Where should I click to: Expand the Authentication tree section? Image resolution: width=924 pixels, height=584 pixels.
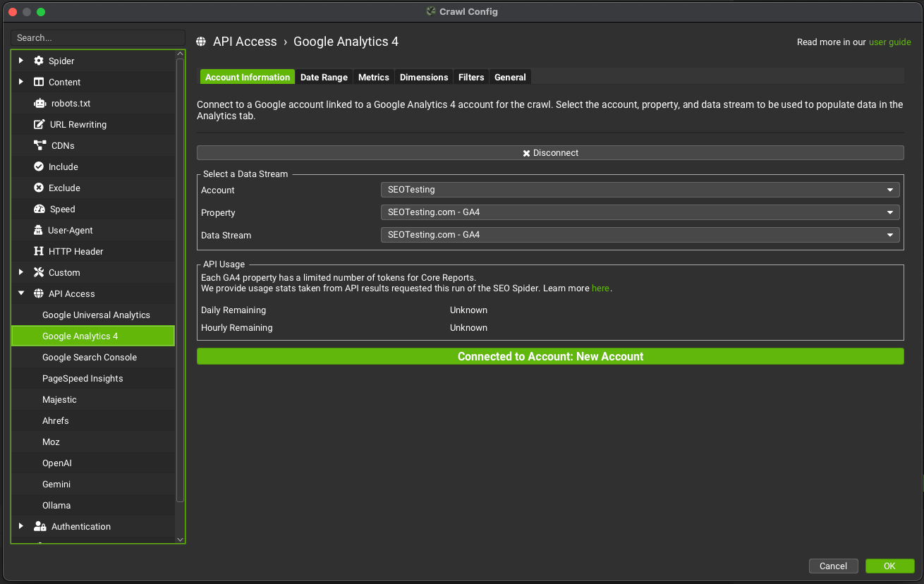point(21,526)
